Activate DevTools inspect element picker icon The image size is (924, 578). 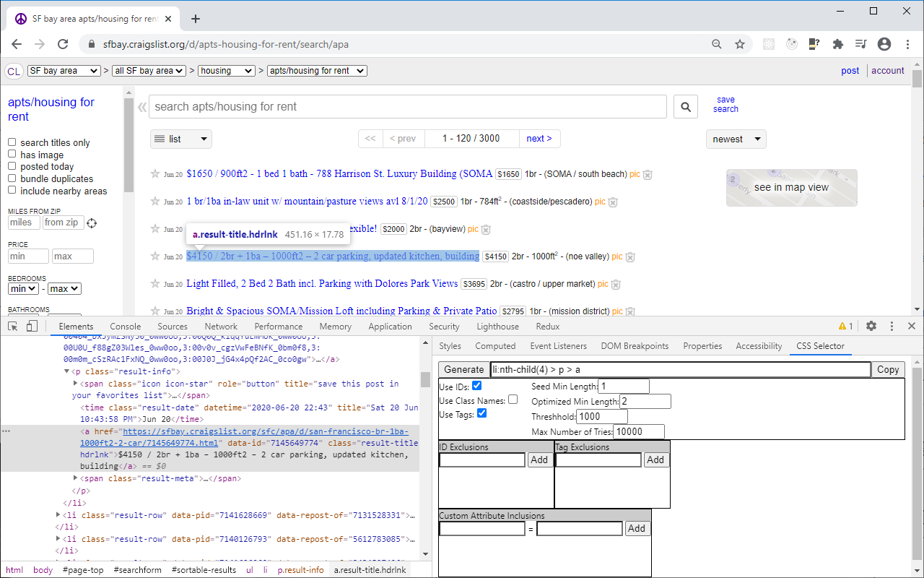12,327
